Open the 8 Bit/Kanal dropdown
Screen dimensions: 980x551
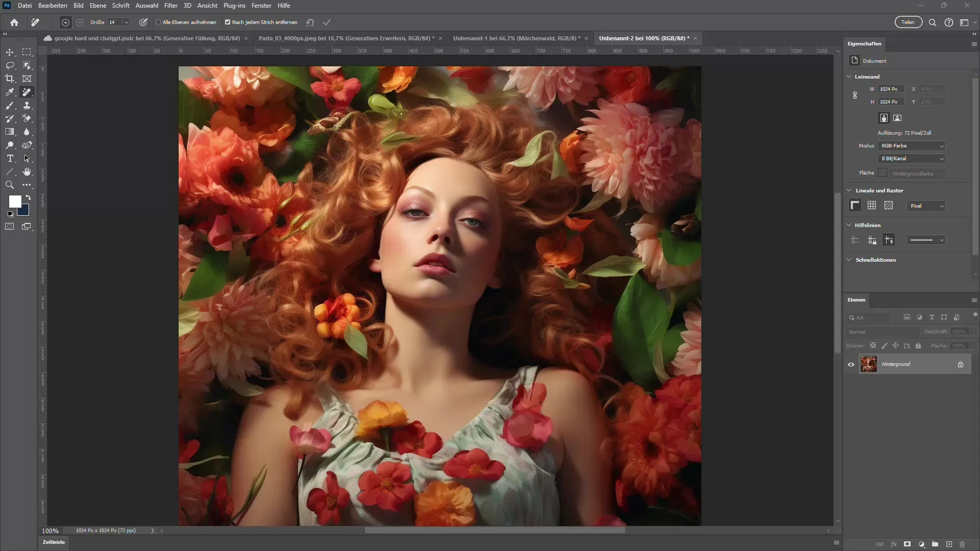[x=912, y=159]
